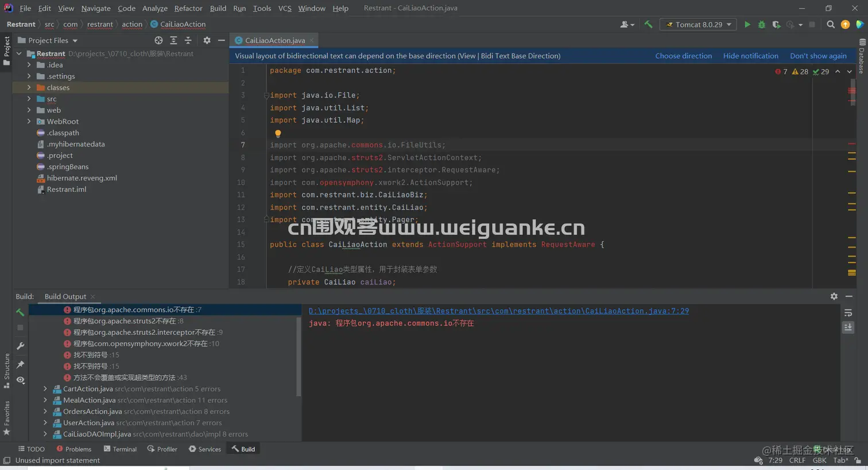
Task: Open Favorites side tool window
Action: pos(6,418)
